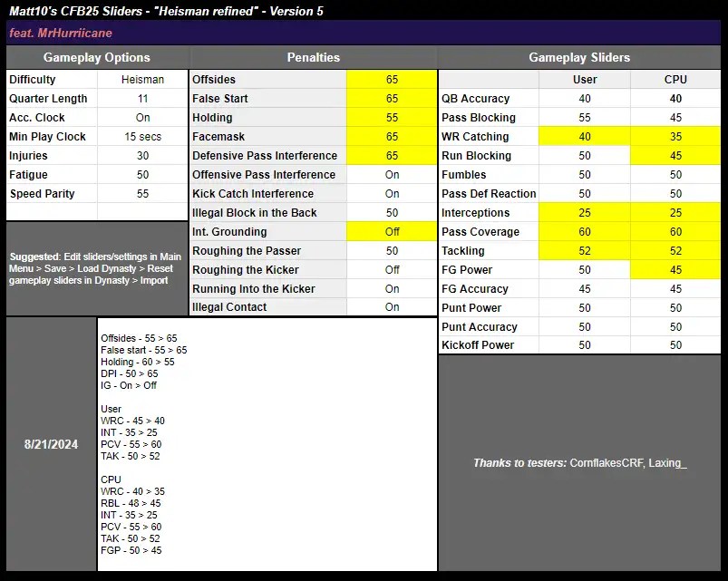Image resolution: width=728 pixels, height=581 pixels.
Task: Click changelog line Holding - 60 > 55
Action: tap(138, 362)
